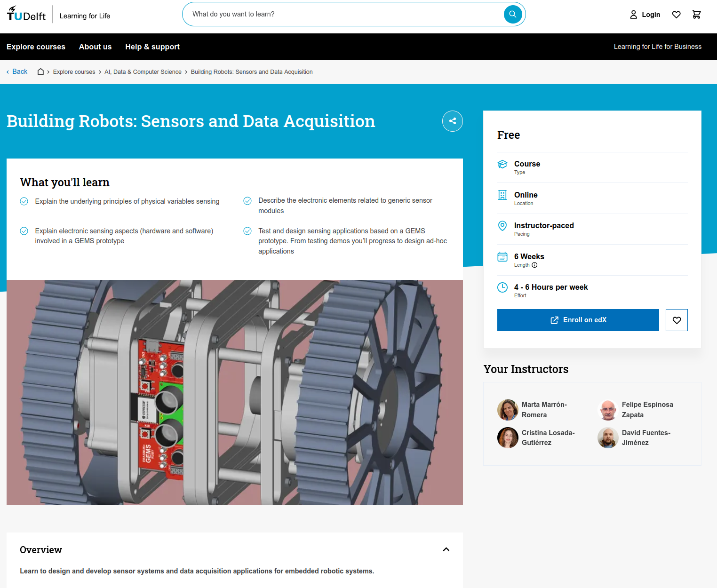Click the clock icon beside Effort
This screenshot has width=717, height=588.
tap(502, 287)
